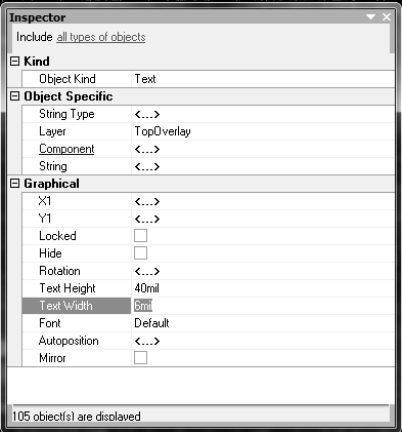
Task: Toggle the Locked checkbox
Action: (x=140, y=236)
